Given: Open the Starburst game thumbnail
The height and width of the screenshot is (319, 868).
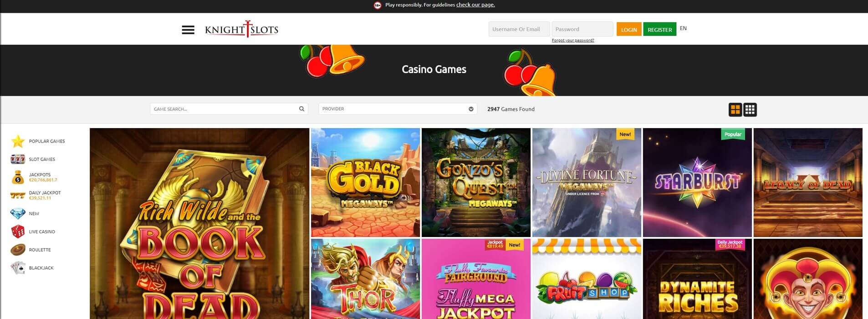Looking at the screenshot, I should pos(697,182).
